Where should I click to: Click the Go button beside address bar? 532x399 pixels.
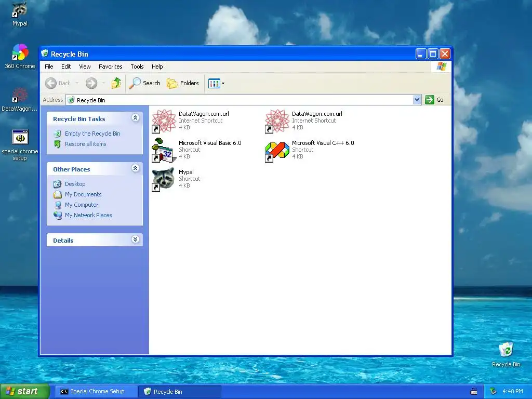[435, 100]
